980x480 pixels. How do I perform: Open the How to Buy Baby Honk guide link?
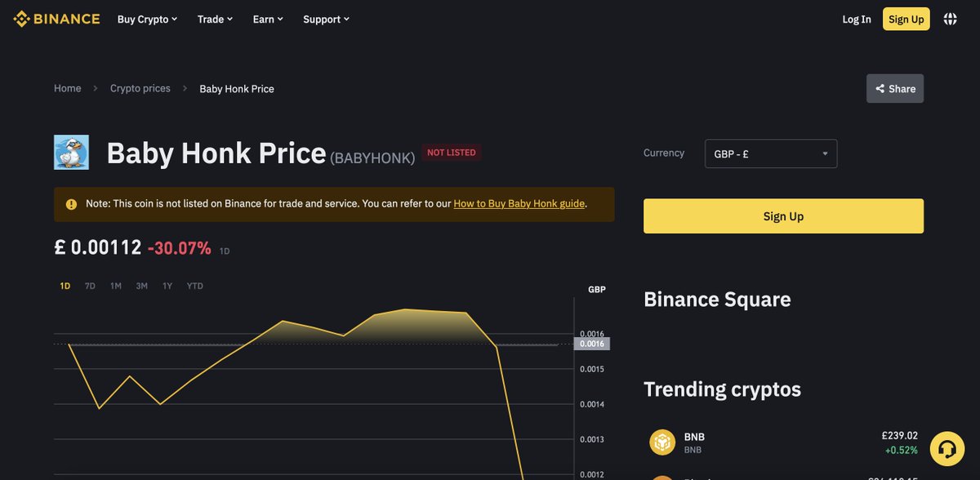point(518,203)
